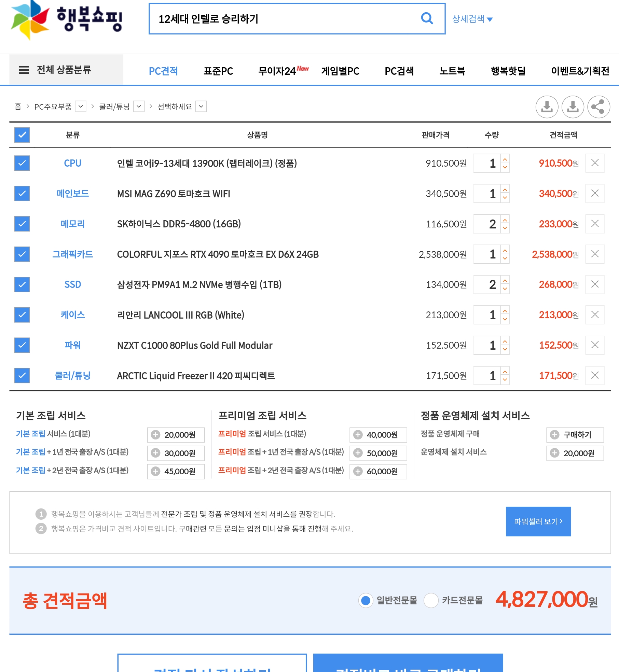Deselect the 케이스 row checkbox

22,315
